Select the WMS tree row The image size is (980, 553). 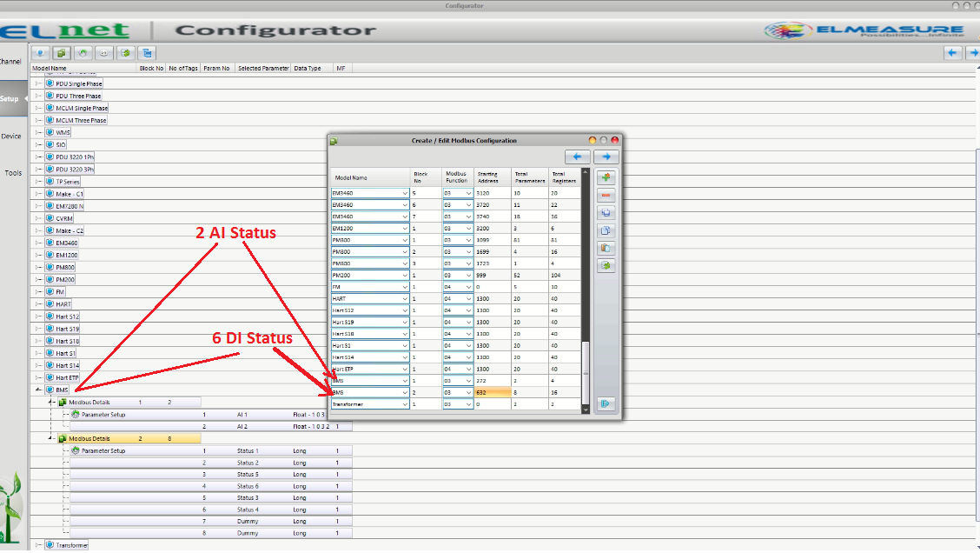[63, 133]
